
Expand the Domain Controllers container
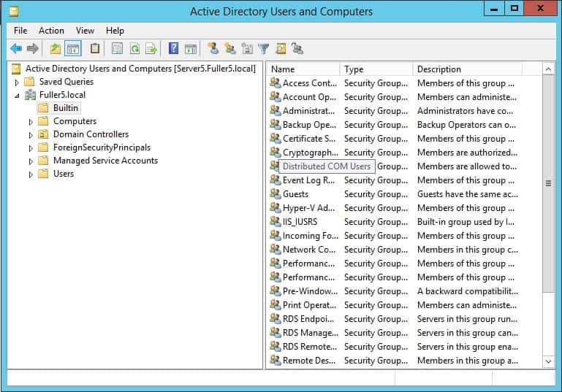pos(31,135)
